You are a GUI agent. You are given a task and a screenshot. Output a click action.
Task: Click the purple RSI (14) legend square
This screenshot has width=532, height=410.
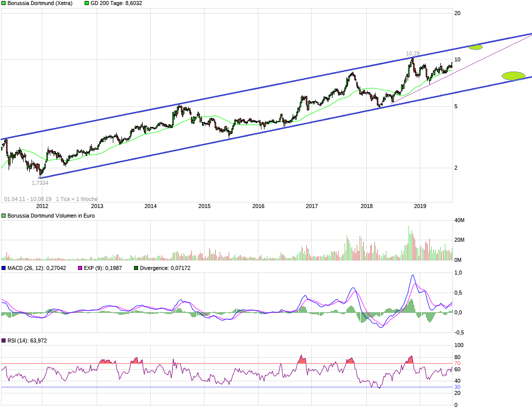click(x=4, y=341)
